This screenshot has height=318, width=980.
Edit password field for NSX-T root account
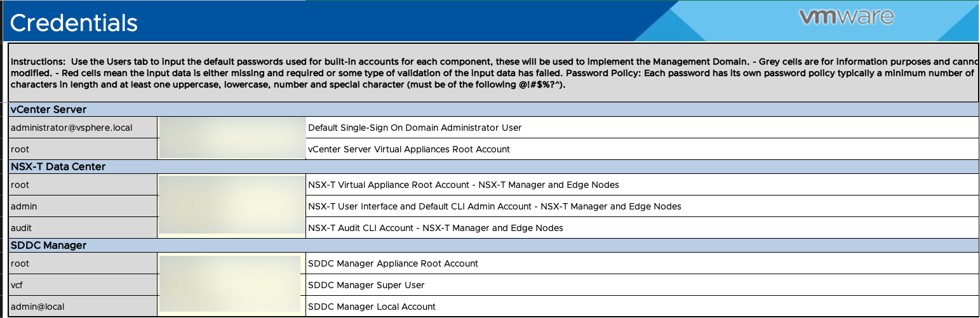pos(231,185)
